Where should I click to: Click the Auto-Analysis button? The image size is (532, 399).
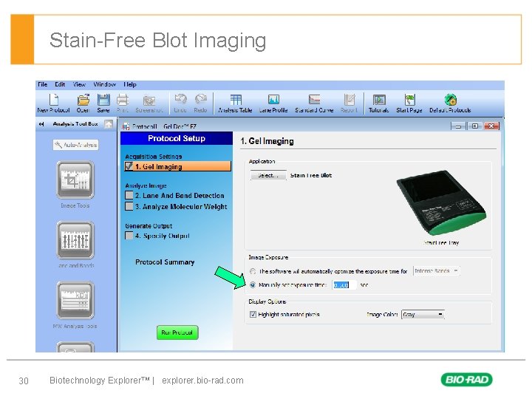pyautogui.click(x=75, y=145)
